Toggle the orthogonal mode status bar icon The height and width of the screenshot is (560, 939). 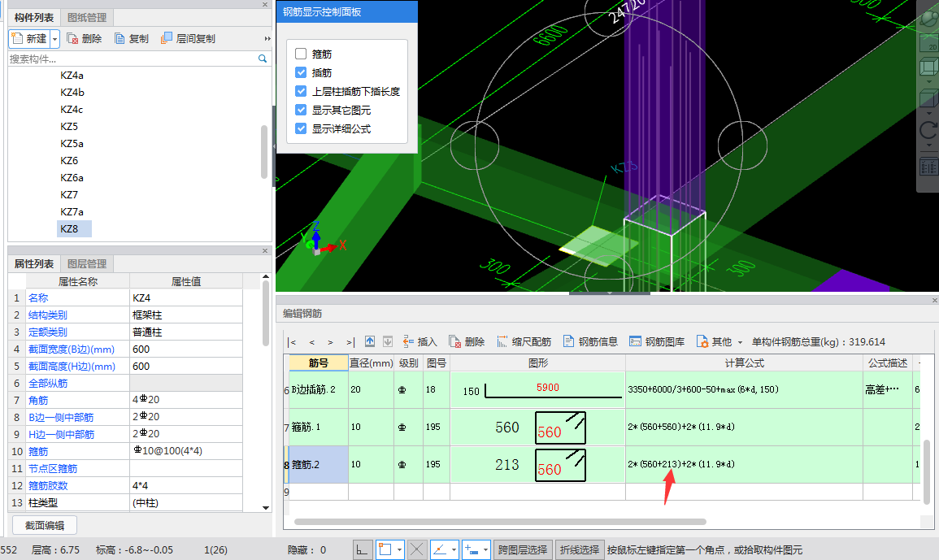point(363,549)
